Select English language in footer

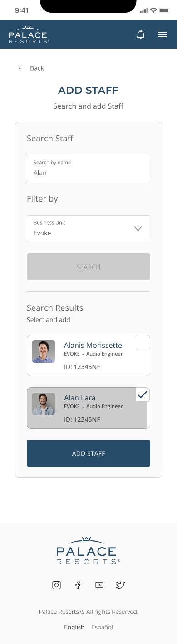74,627
